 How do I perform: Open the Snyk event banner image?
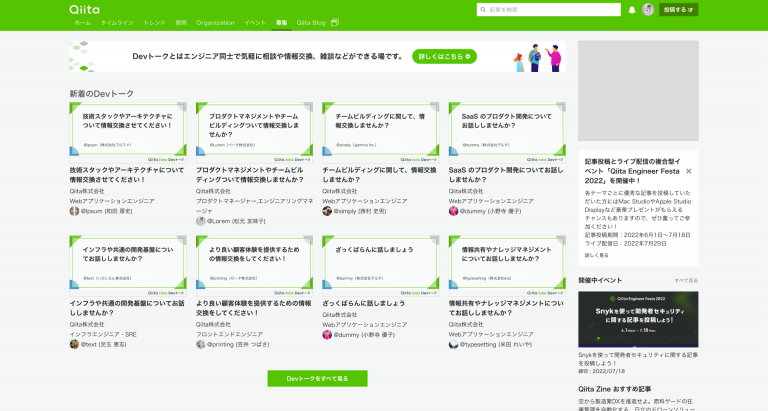coord(638,319)
